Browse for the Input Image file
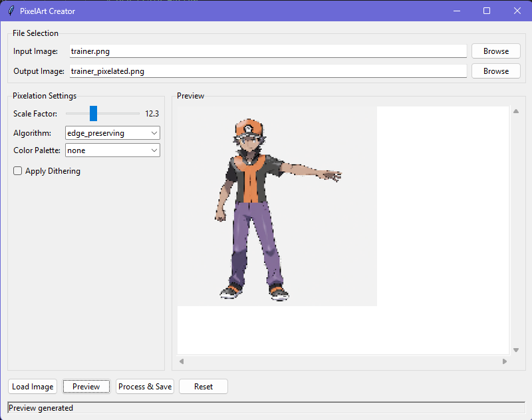The height and width of the screenshot is (420, 532). click(495, 51)
